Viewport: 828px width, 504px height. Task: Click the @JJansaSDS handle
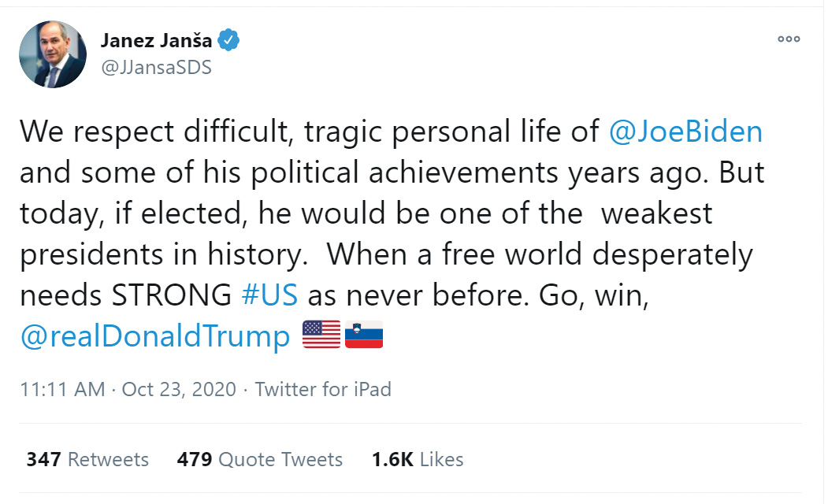[x=156, y=67]
